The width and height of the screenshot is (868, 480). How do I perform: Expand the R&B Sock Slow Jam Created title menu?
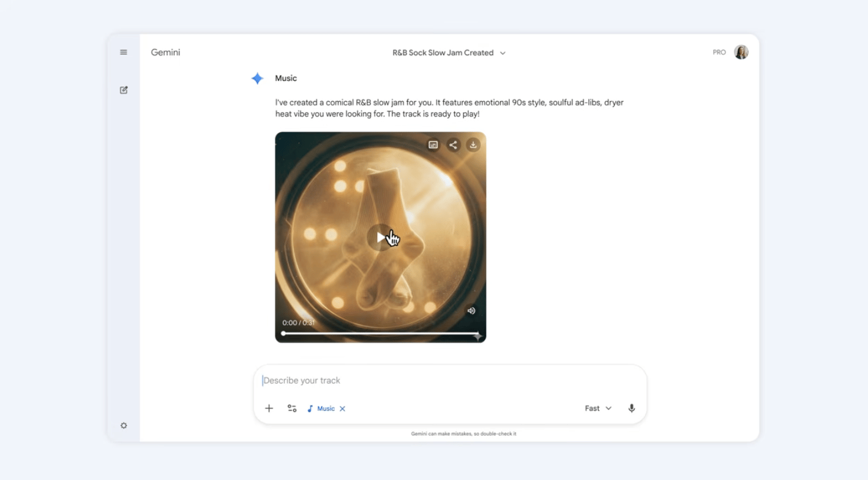pyautogui.click(x=449, y=53)
